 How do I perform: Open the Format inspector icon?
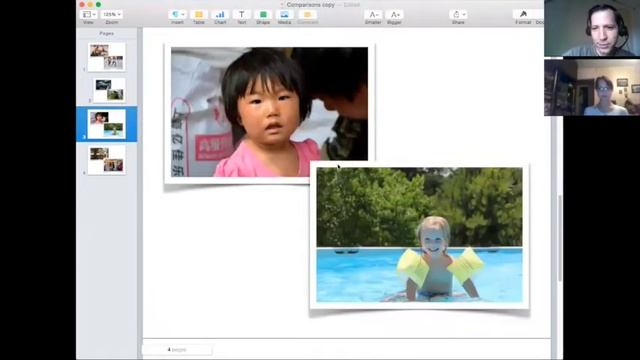click(x=523, y=15)
